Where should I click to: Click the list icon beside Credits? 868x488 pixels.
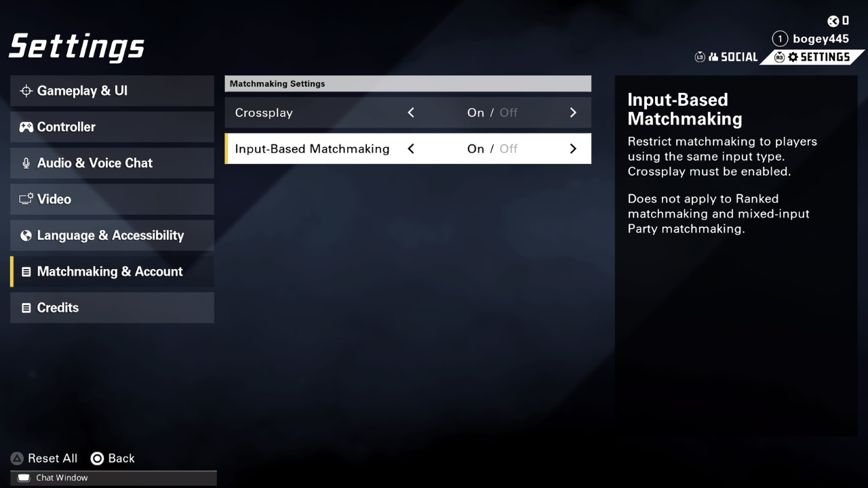coord(26,308)
